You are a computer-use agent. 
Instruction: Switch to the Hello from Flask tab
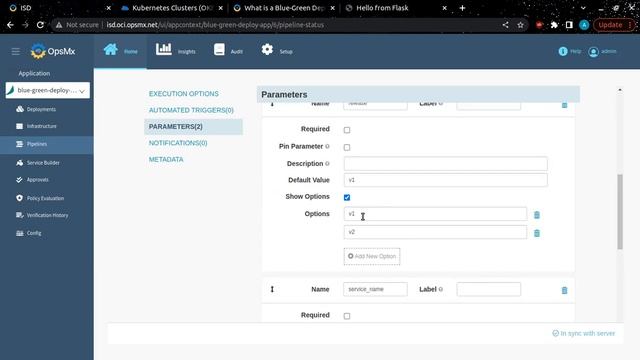click(x=395, y=8)
